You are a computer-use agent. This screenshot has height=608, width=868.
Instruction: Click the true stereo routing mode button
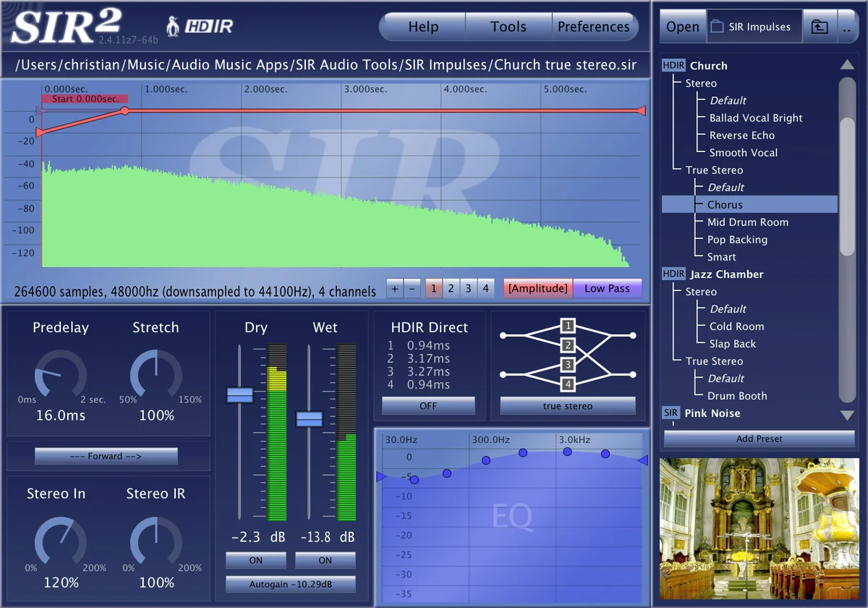pos(568,406)
